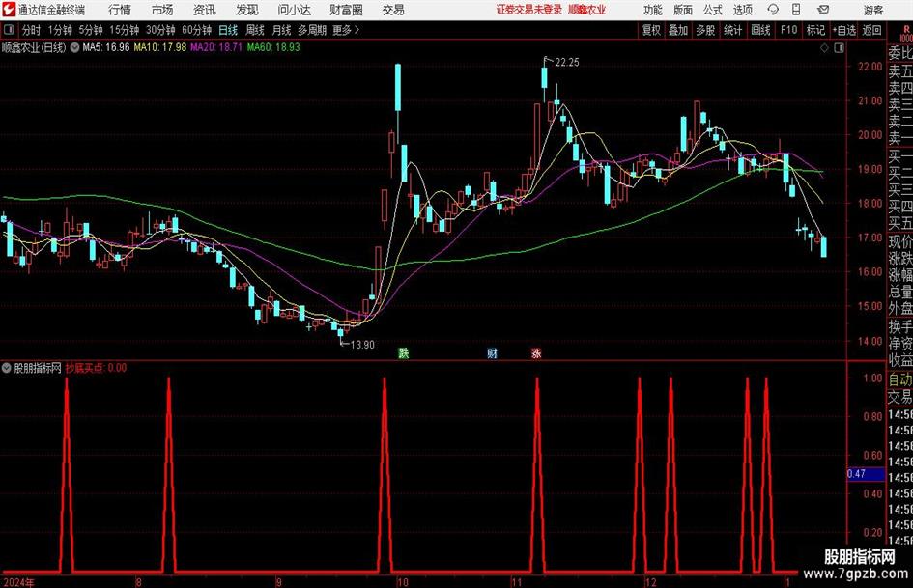Screen dimensions: 913x588
Task: Switch to the 60分钟 period tab
Action: [197, 30]
